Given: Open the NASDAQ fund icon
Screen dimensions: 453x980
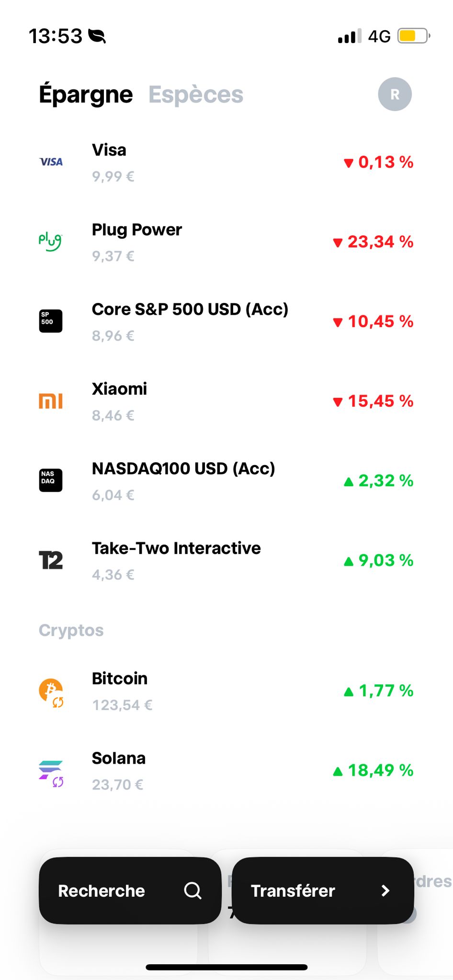Looking at the screenshot, I should (51, 480).
